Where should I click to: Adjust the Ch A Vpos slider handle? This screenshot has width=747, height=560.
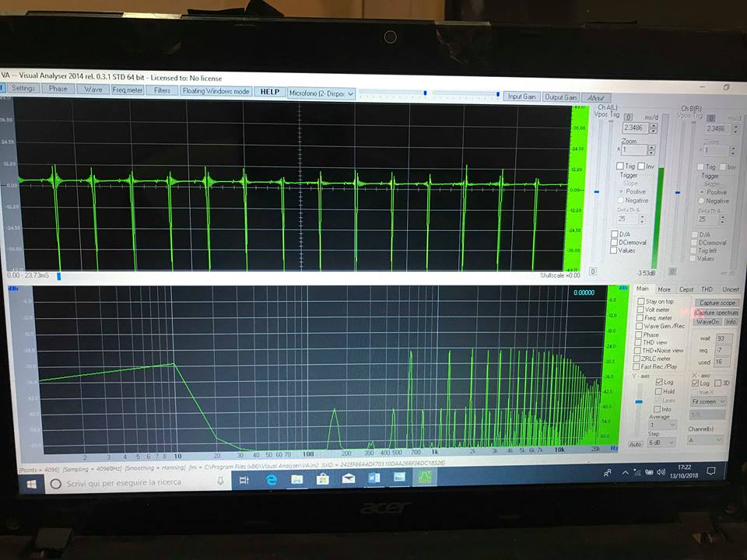(x=597, y=191)
